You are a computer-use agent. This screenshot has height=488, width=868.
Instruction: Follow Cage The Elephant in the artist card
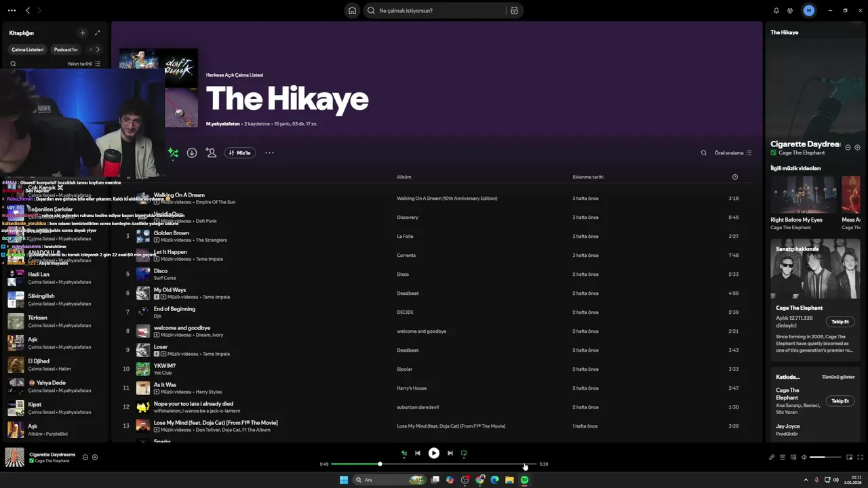point(840,322)
